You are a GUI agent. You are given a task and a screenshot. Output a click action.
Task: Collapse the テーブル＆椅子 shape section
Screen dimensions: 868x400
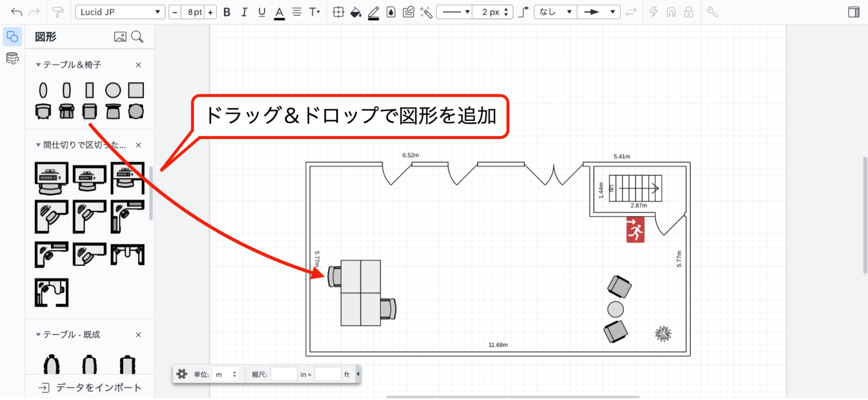click(x=38, y=65)
